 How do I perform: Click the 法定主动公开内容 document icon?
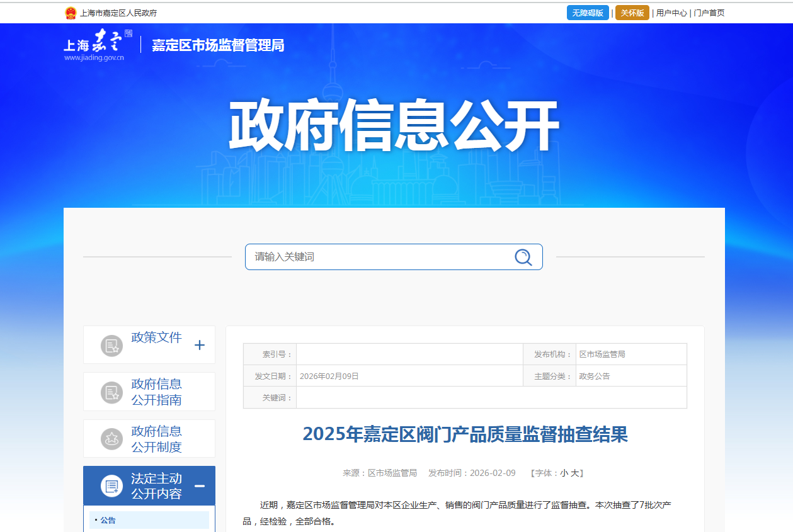(x=111, y=485)
